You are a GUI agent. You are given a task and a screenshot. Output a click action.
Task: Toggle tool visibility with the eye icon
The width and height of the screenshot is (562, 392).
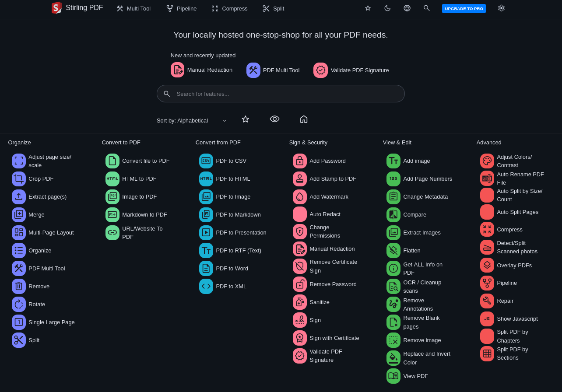click(x=274, y=119)
